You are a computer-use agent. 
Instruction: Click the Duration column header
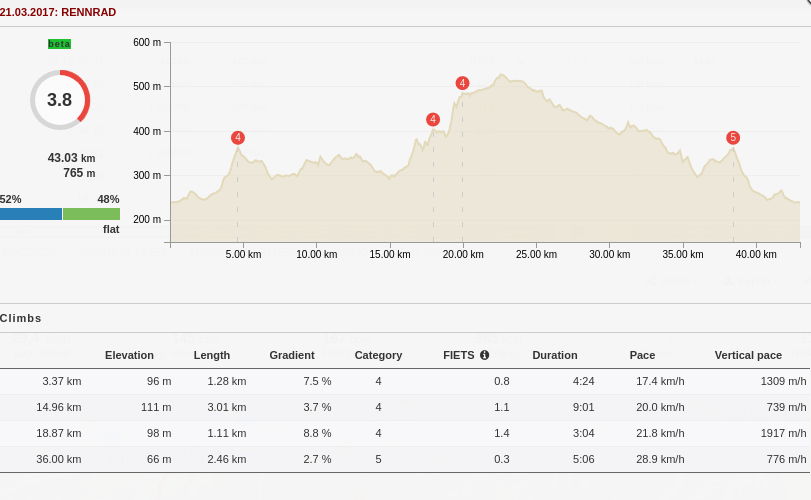555,355
